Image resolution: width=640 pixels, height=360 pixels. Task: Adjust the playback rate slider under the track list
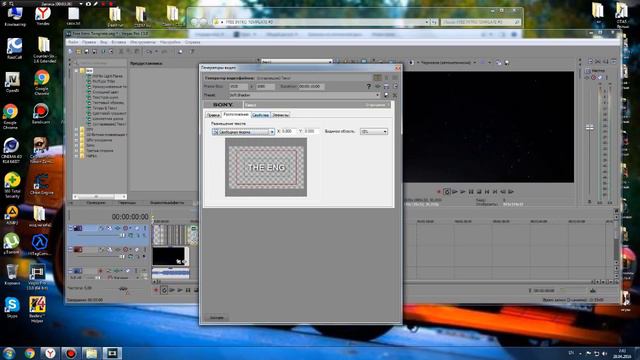tap(123, 289)
